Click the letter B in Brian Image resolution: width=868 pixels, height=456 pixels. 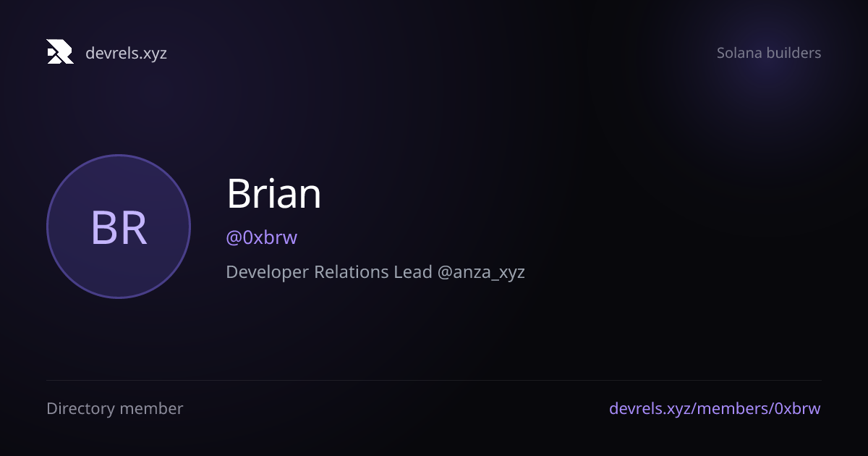(239, 194)
